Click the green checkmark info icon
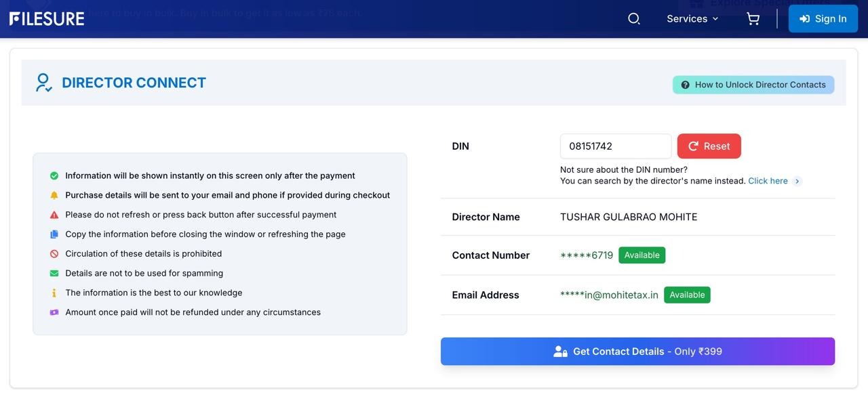The width and height of the screenshot is (868, 401). click(x=54, y=175)
